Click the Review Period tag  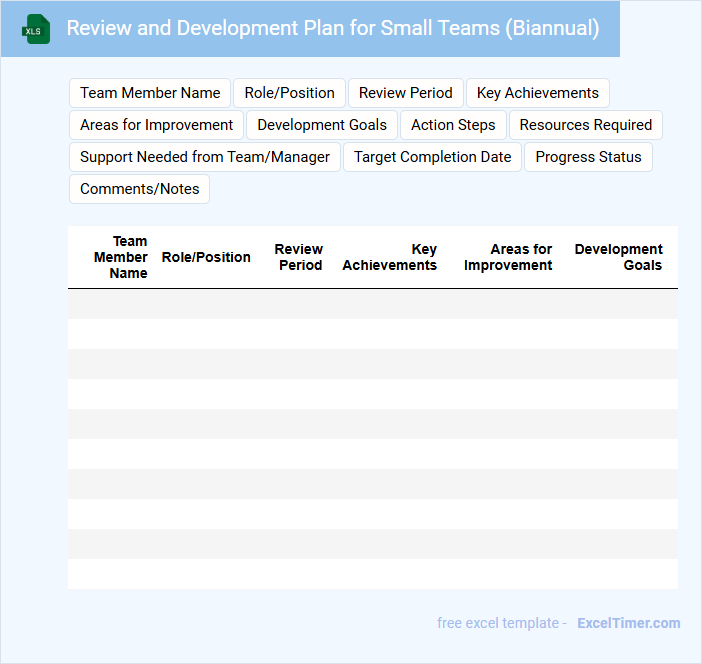405,93
